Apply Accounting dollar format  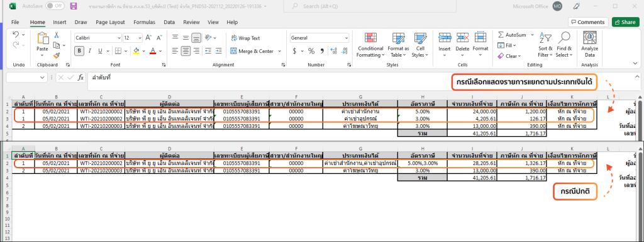pyautogui.click(x=294, y=51)
